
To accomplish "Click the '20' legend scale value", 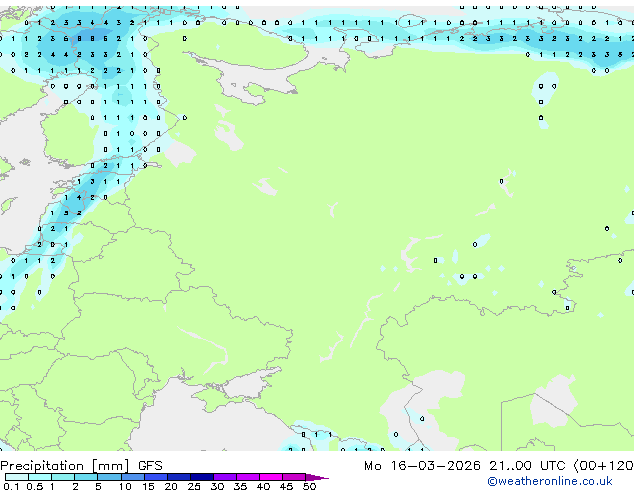I will 171,486.
